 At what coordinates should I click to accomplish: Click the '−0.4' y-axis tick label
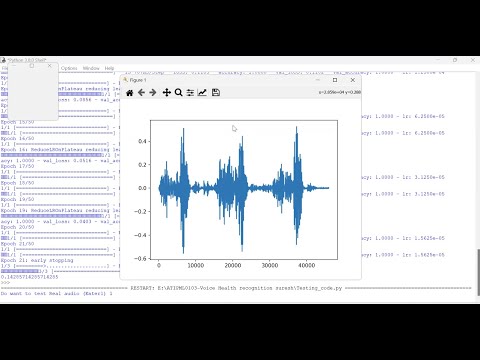140,235
